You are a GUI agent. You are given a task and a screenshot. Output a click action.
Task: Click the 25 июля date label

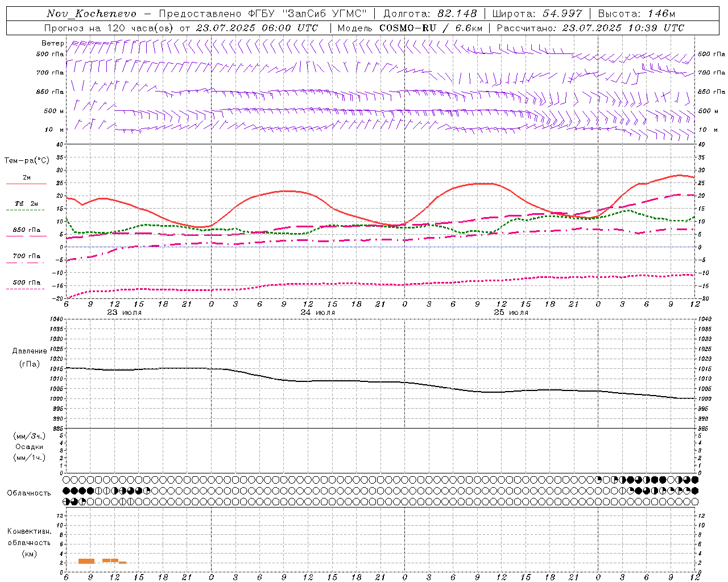511,313
